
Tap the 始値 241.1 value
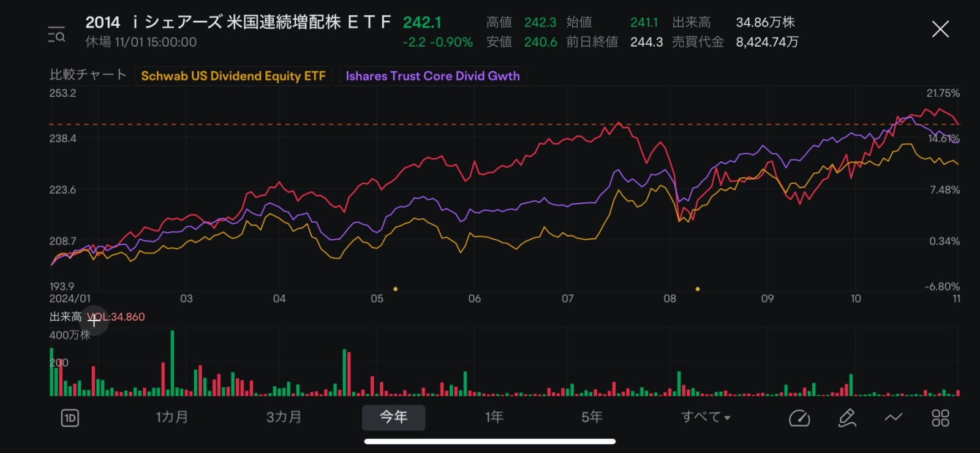click(x=644, y=23)
